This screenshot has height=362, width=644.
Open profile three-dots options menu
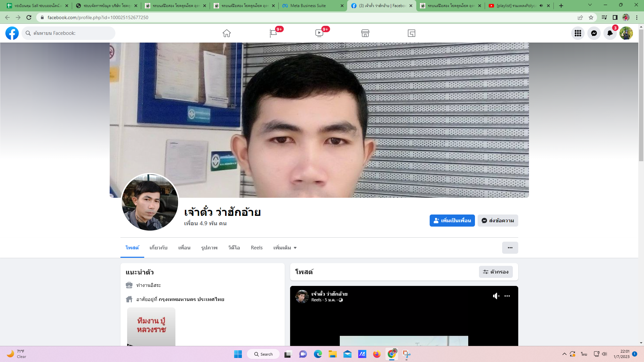tap(510, 248)
